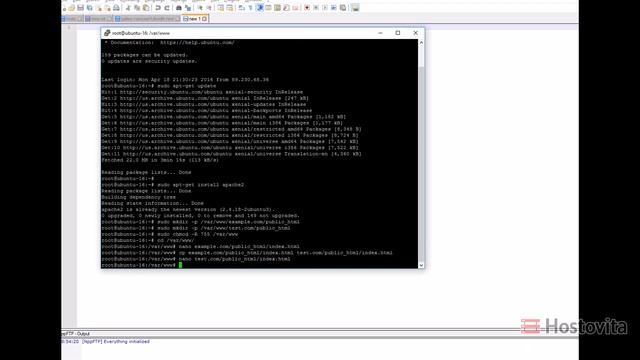640x360 pixels.
Task: Open Find with the binoculars icon
Action: pos(178,8)
